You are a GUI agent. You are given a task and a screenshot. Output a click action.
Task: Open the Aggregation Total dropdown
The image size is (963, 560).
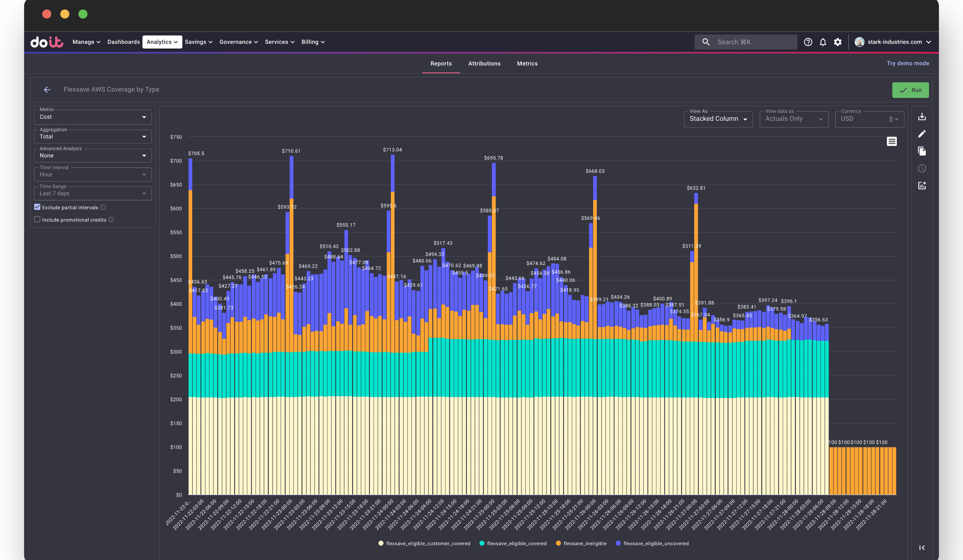tap(93, 136)
